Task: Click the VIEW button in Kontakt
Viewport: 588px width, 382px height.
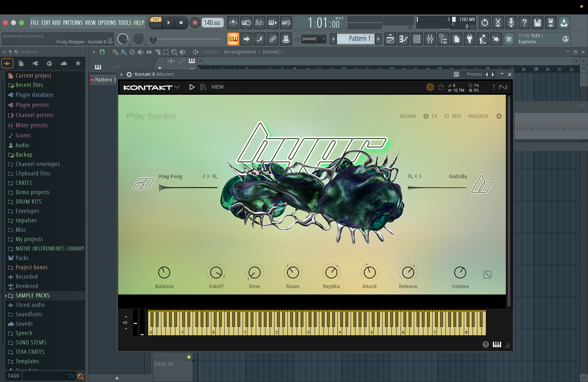Action: pyautogui.click(x=217, y=87)
